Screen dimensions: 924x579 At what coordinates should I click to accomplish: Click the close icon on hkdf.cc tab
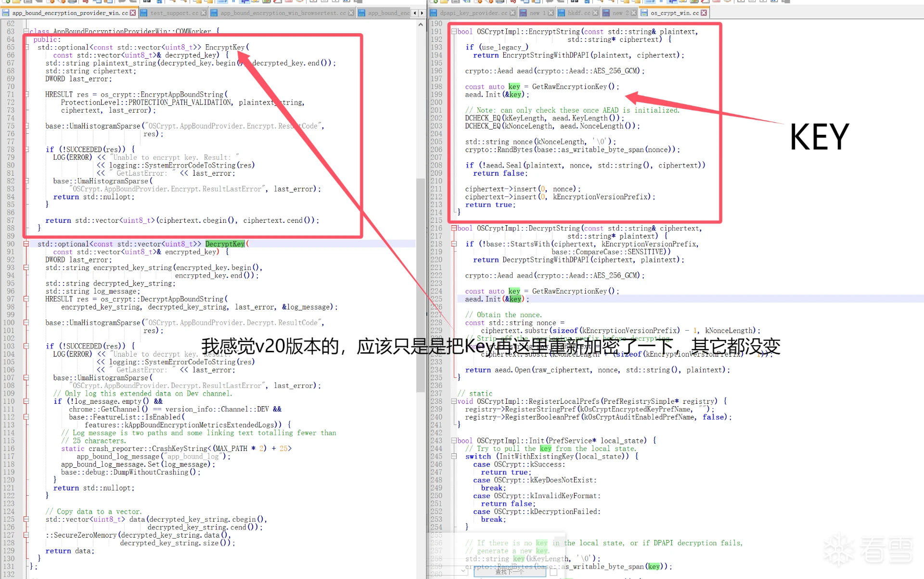[x=596, y=13]
